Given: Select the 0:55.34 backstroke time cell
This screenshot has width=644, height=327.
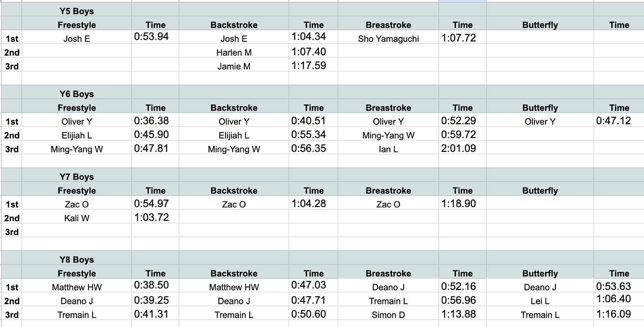Looking at the screenshot, I should pyautogui.click(x=308, y=135).
